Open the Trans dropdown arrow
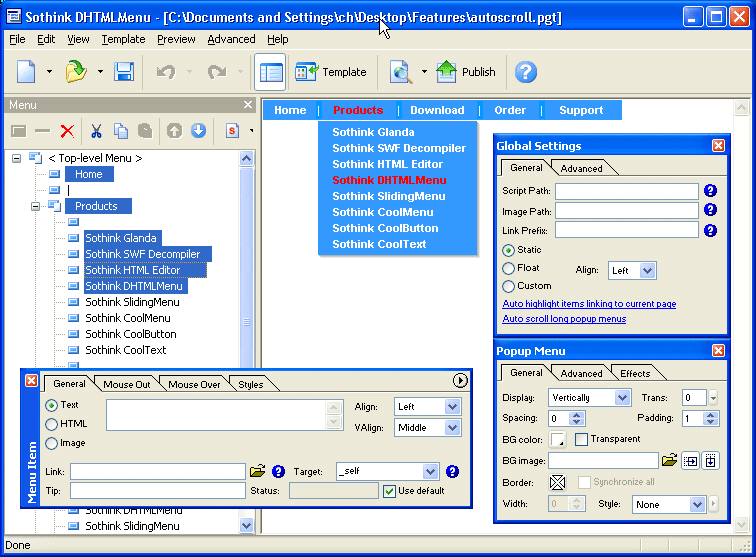This screenshot has width=756, height=557. (x=713, y=398)
